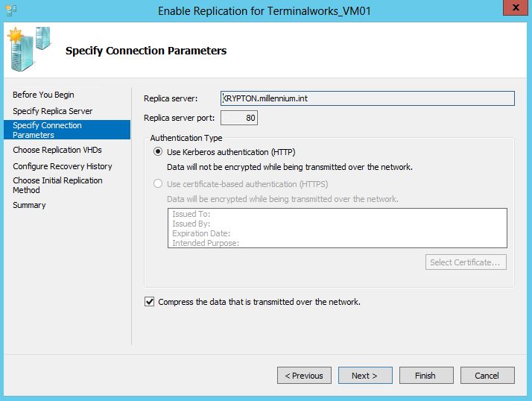
Task: Click Select Certificate button
Action: click(466, 262)
